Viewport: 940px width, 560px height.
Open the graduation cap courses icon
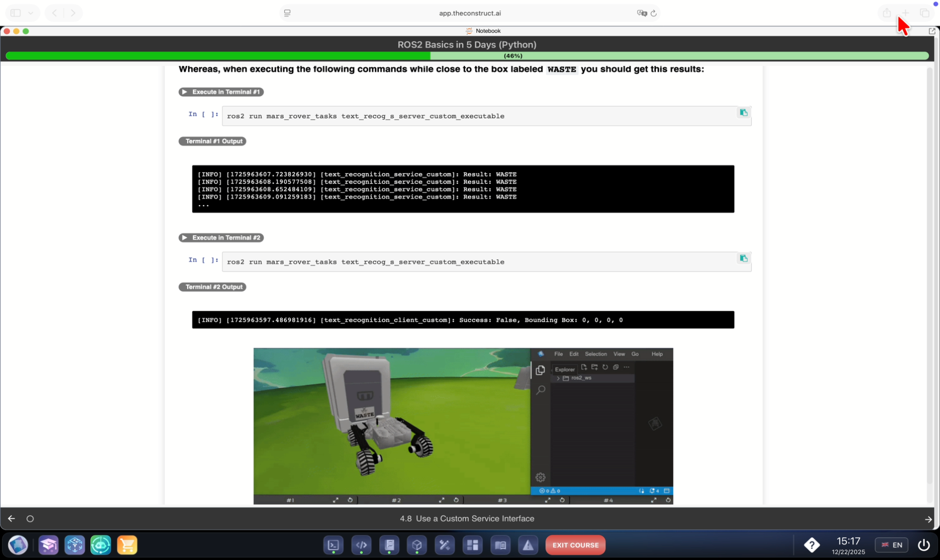[x=48, y=545]
